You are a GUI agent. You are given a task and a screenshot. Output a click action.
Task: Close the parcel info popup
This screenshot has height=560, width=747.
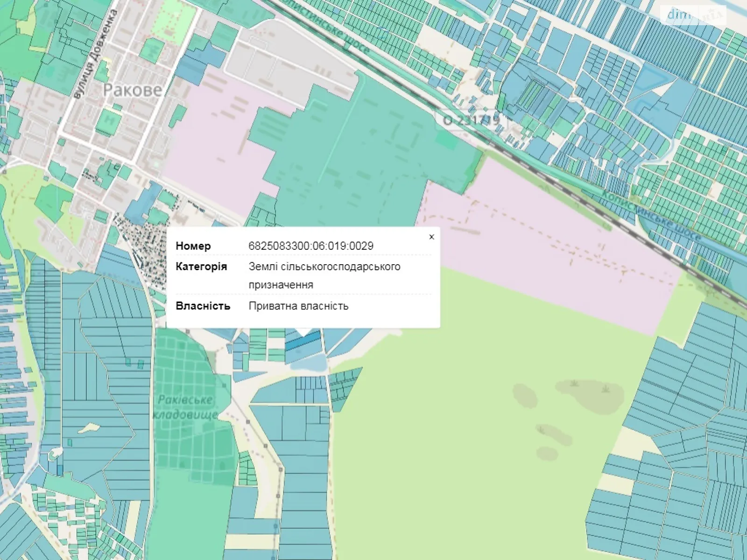tap(431, 237)
